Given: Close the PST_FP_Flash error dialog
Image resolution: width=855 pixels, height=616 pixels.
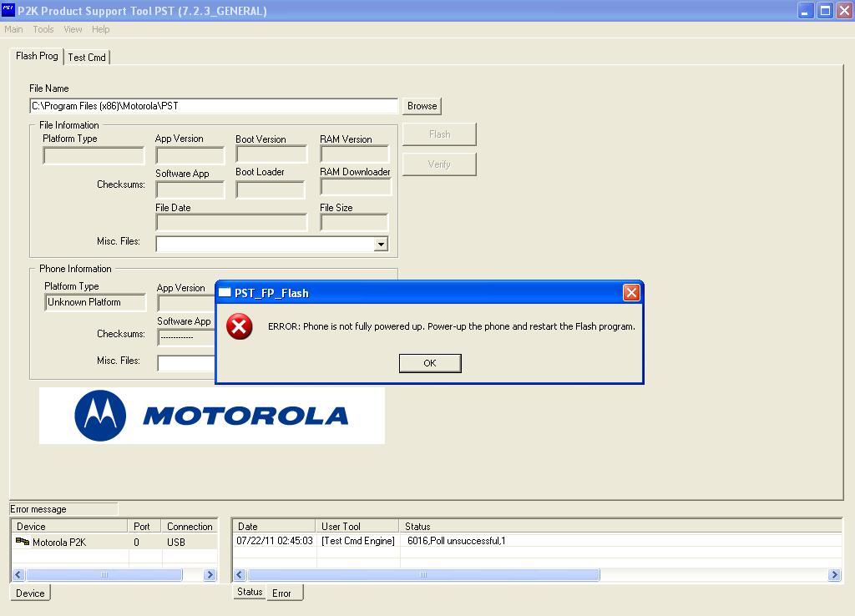Looking at the screenshot, I should [x=631, y=293].
